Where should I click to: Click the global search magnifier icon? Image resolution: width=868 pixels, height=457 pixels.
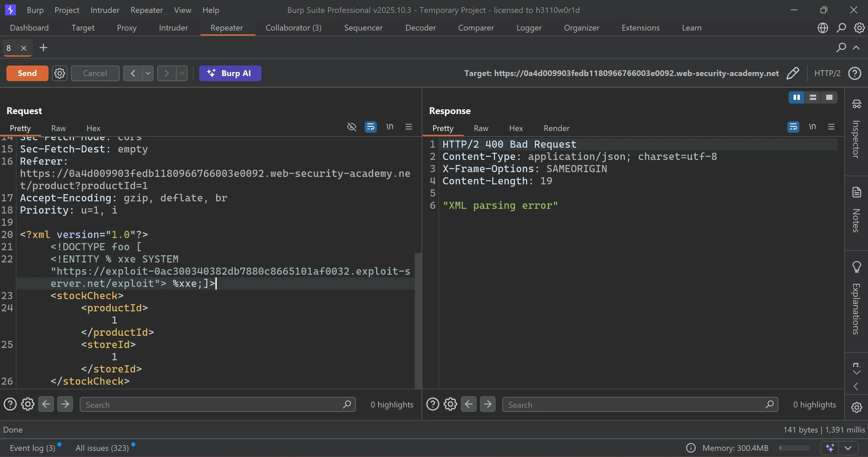click(x=841, y=28)
